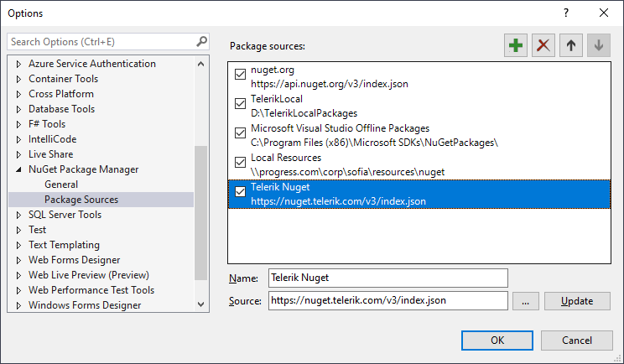Select the NuGet Package Manager tree label
This screenshot has height=364, width=624.
[x=84, y=169]
